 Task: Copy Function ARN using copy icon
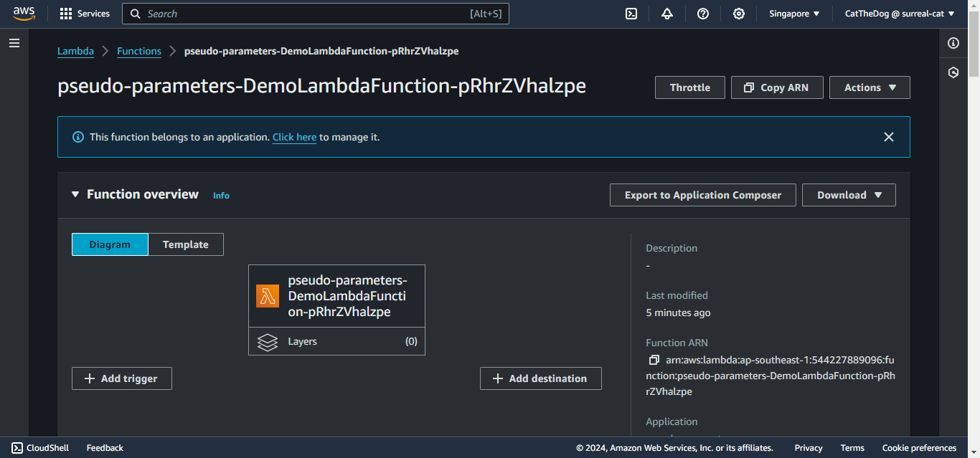pyautogui.click(x=654, y=360)
